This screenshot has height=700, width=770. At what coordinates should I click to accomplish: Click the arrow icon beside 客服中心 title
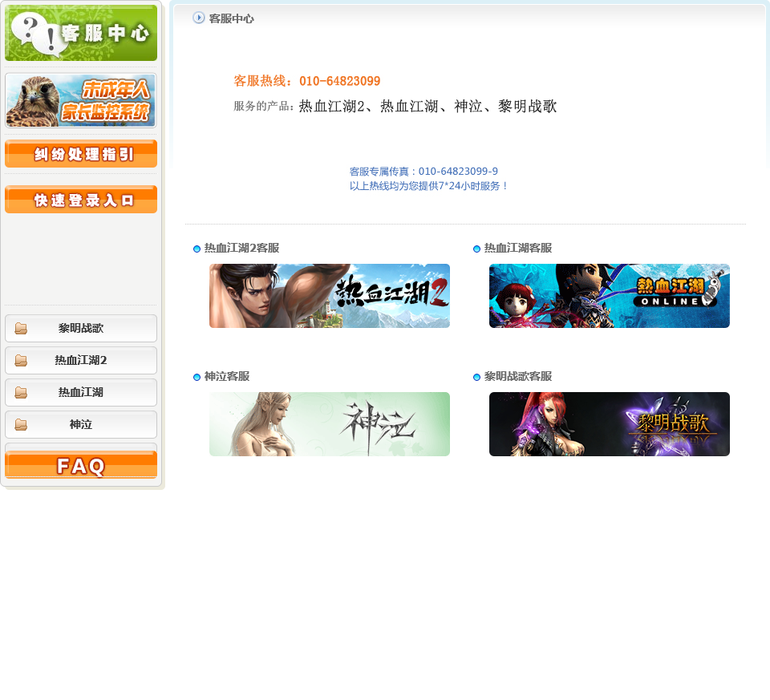198,18
